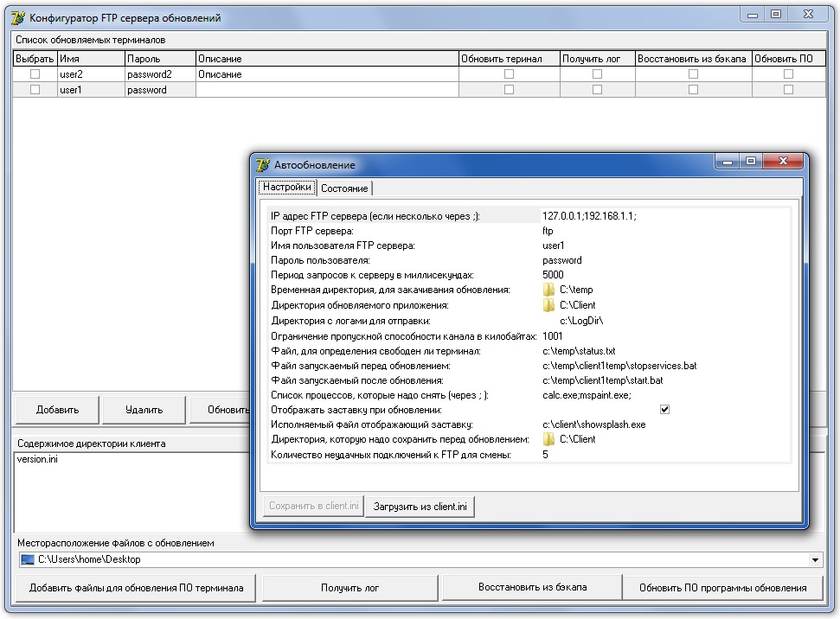Image resolution: width=840 pixels, height=619 pixels.
Task: Click FTP username value user1 in settings
Action: [553, 246]
